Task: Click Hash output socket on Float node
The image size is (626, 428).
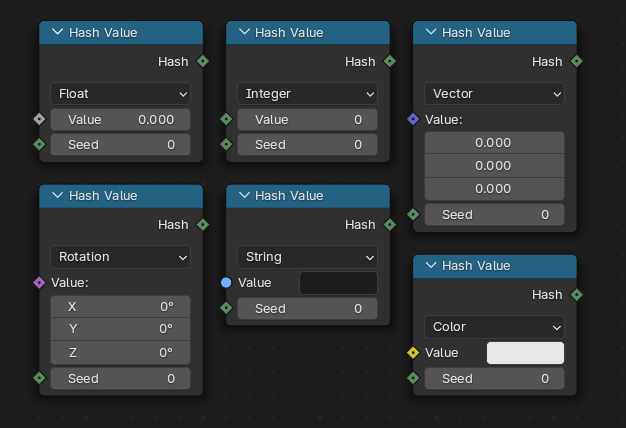Action: (x=203, y=61)
